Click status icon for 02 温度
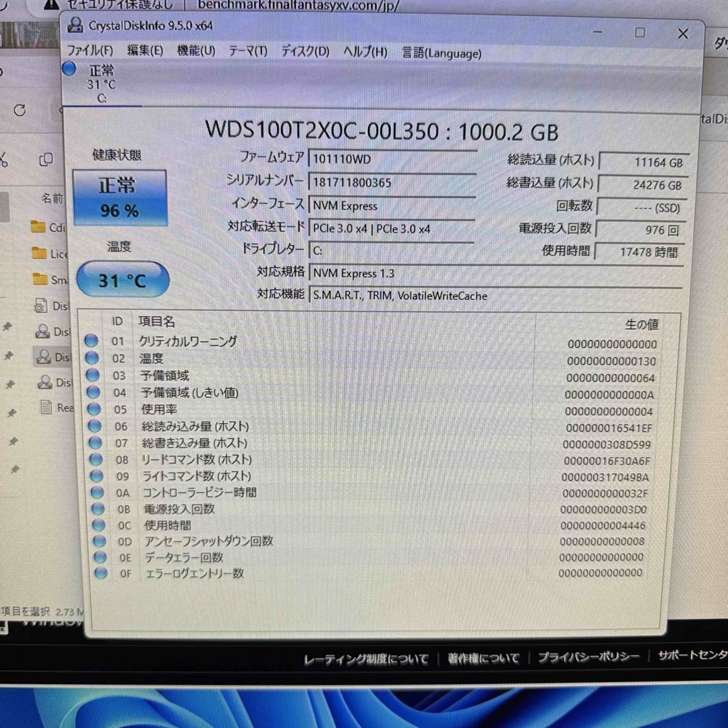728x728 pixels. pyautogui.click(x=92, y=358)
